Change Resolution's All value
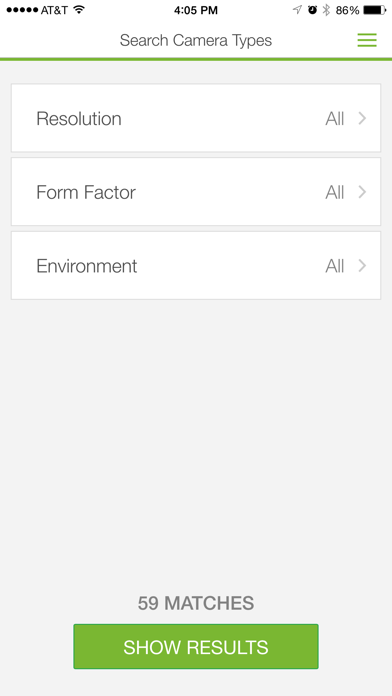The width and height of the screenshot is (392, 696). (335, 119)
